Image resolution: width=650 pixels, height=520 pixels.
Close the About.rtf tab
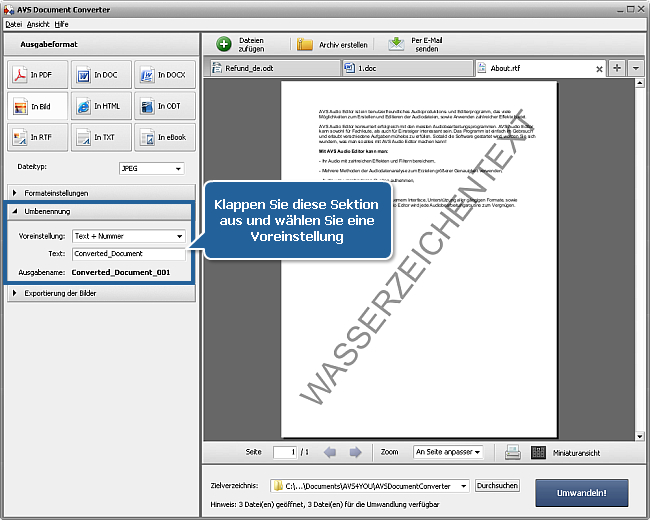(599, 69)
